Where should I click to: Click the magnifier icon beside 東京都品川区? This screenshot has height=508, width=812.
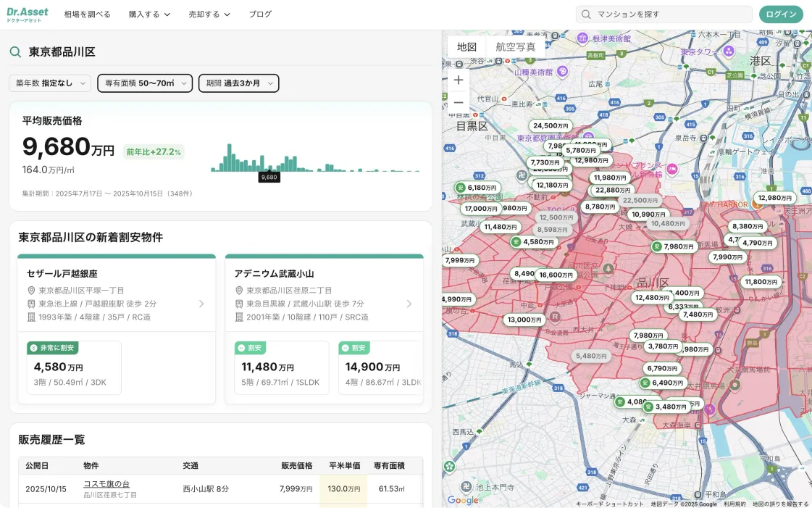[x=15, y=51]
